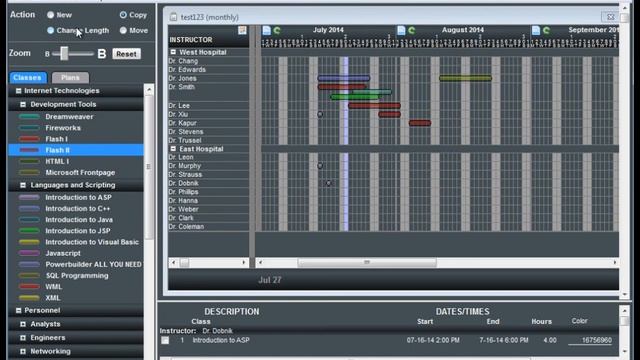The height and width of the screenshot is (360, 640).
Task: Click the Zoom slider handle
Action: click(x=64, y=53)
